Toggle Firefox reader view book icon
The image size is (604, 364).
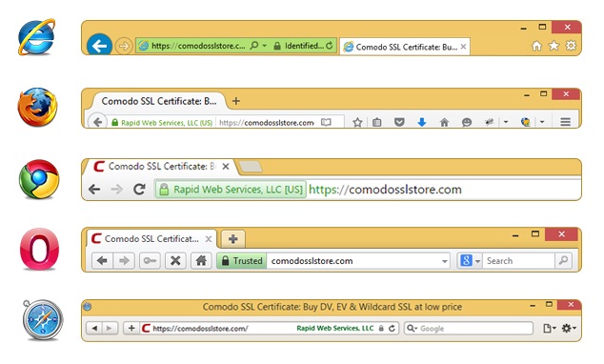(326, 123)
